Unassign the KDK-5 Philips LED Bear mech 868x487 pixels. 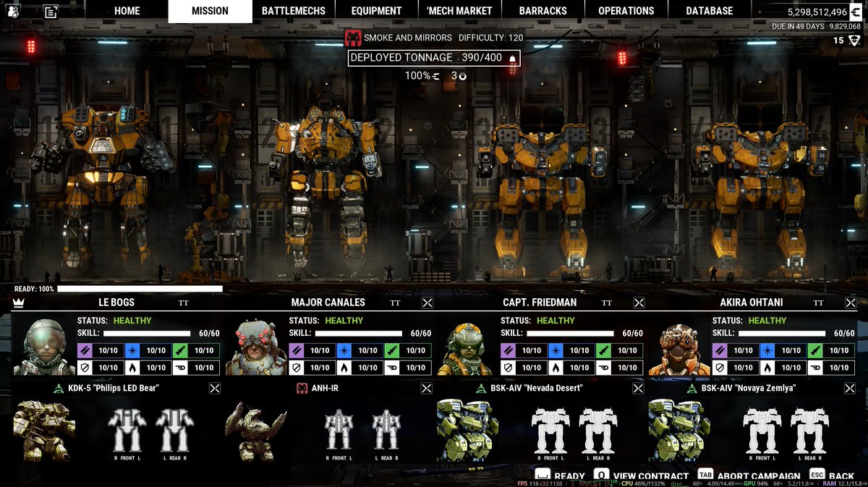[215, 389]
